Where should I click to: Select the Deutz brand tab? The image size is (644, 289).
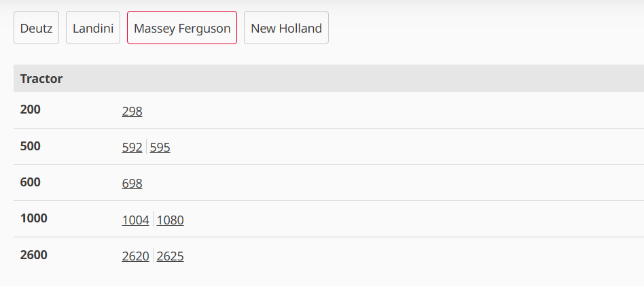[x=37, y=29]
